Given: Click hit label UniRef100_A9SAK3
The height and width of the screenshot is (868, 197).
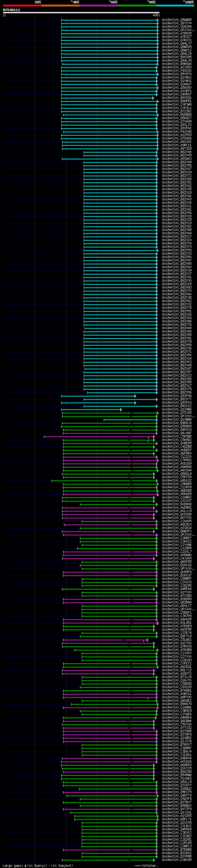Looking at the screenshot, I should point(177,159).
